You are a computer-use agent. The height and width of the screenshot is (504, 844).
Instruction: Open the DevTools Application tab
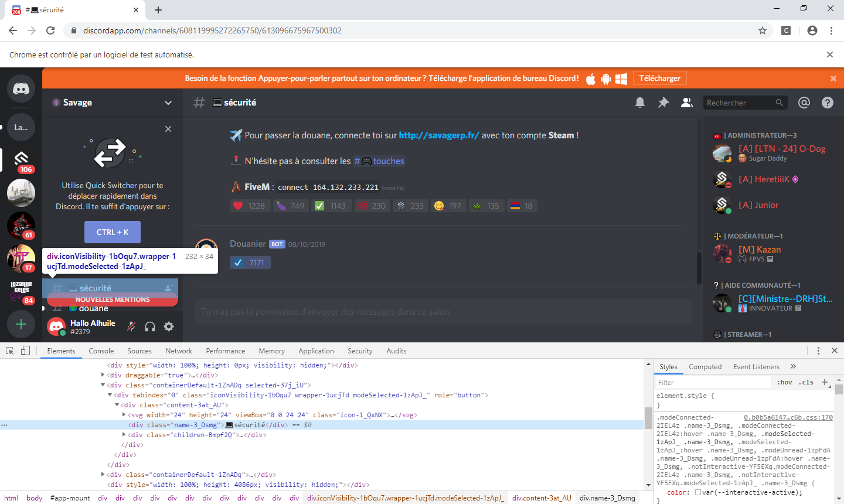316,351
